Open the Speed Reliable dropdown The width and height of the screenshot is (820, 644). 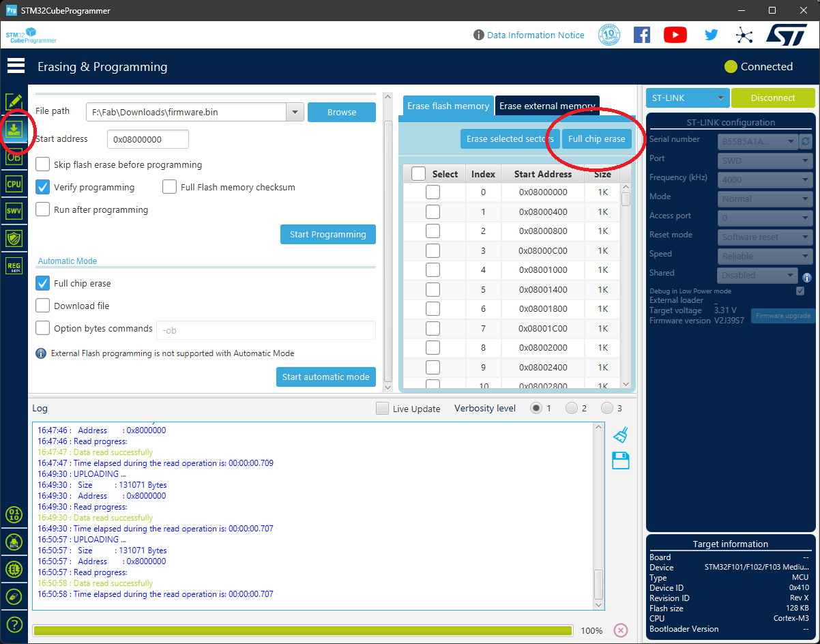[x=765, y=256]
